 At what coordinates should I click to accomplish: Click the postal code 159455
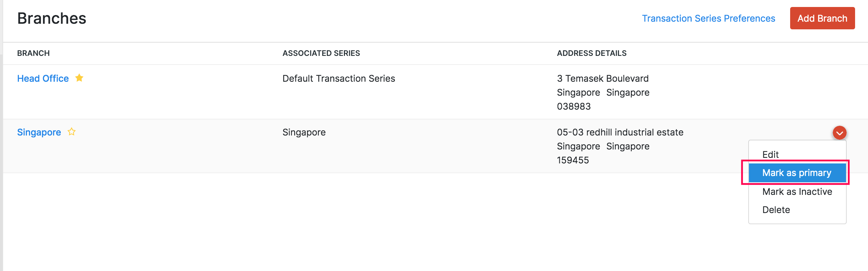[x=573, y=160]
